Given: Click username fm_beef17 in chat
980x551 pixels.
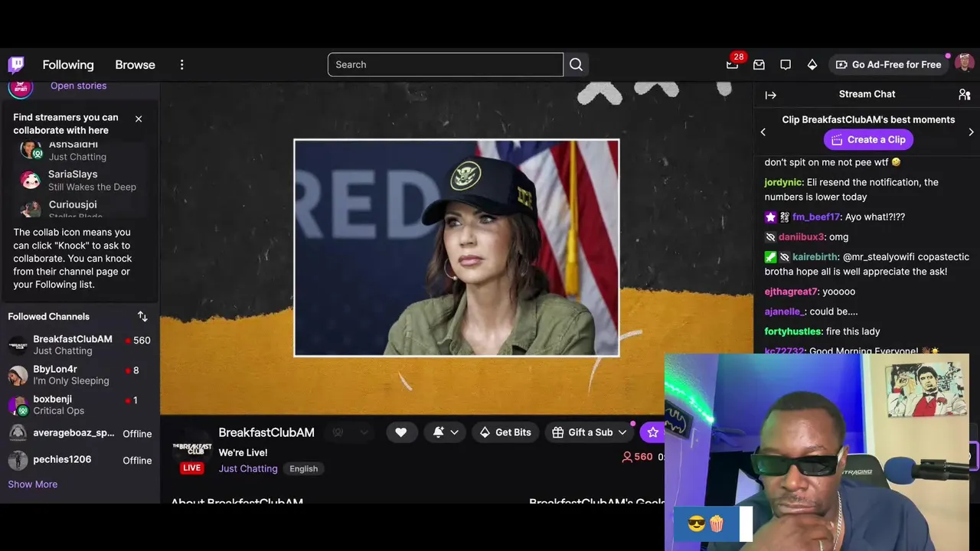Looking at the screenshot, I should click(x=816, y=217).
